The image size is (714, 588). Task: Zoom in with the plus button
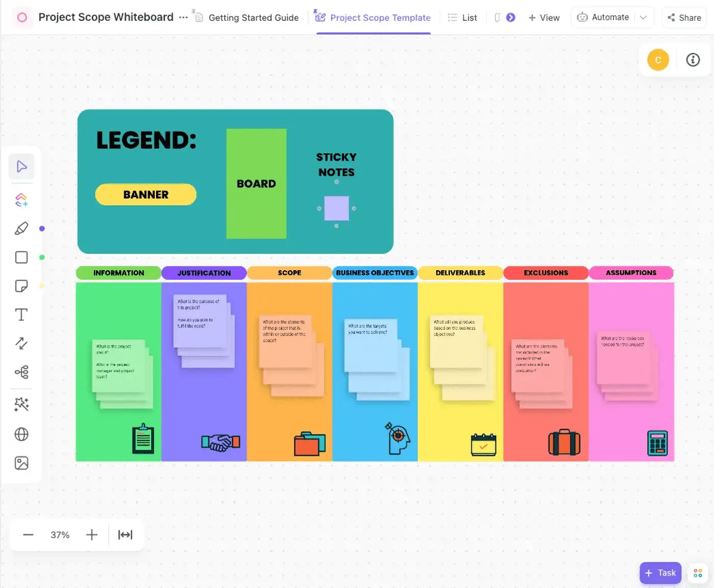coord(92,534)
